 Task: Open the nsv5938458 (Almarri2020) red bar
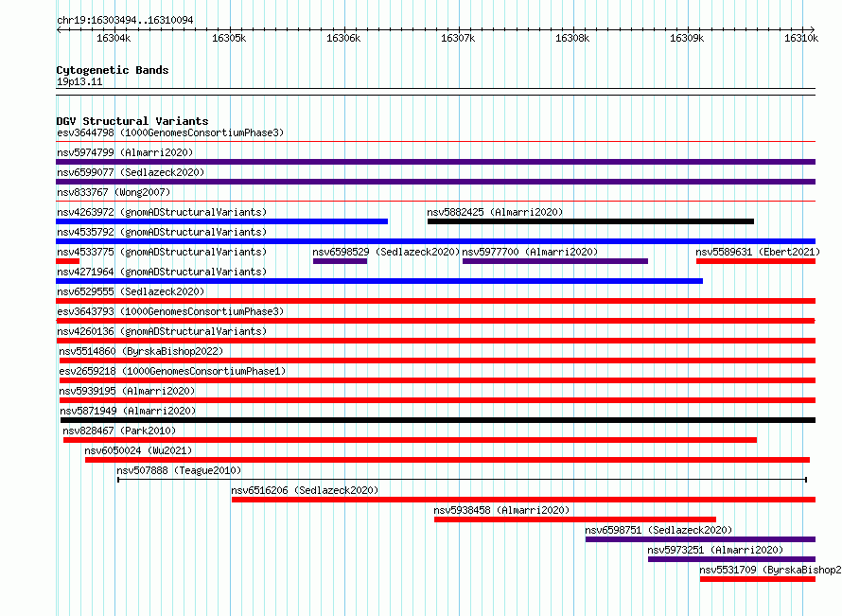(x=575, y=519)
